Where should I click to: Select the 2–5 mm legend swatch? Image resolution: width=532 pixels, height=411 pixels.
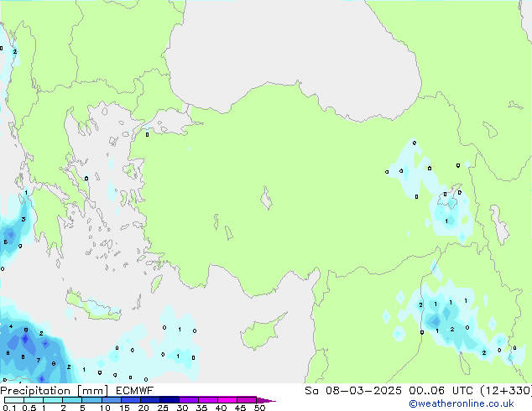(x=72, y=400)
